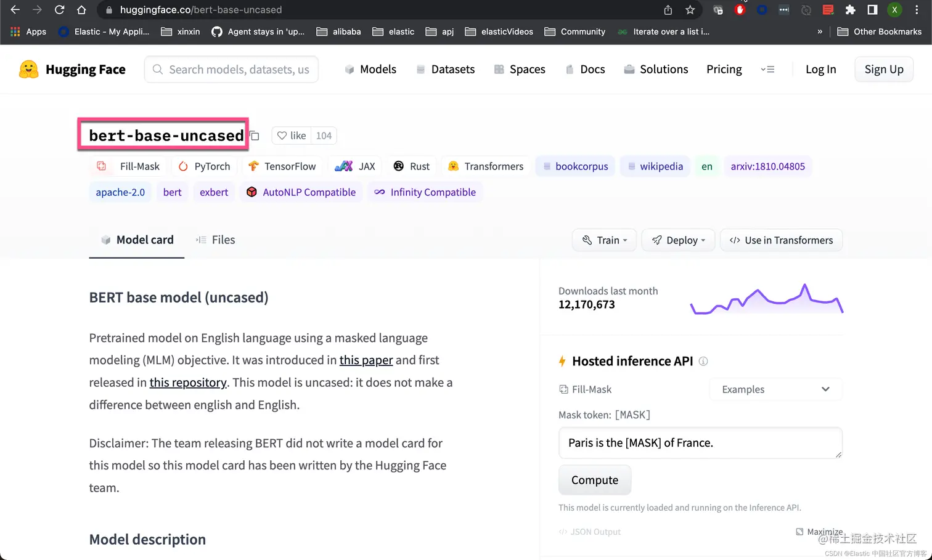This screenshot has height=560, width=932.
Task: Click the Infinity Compatible tag
Action: (425, 192)
